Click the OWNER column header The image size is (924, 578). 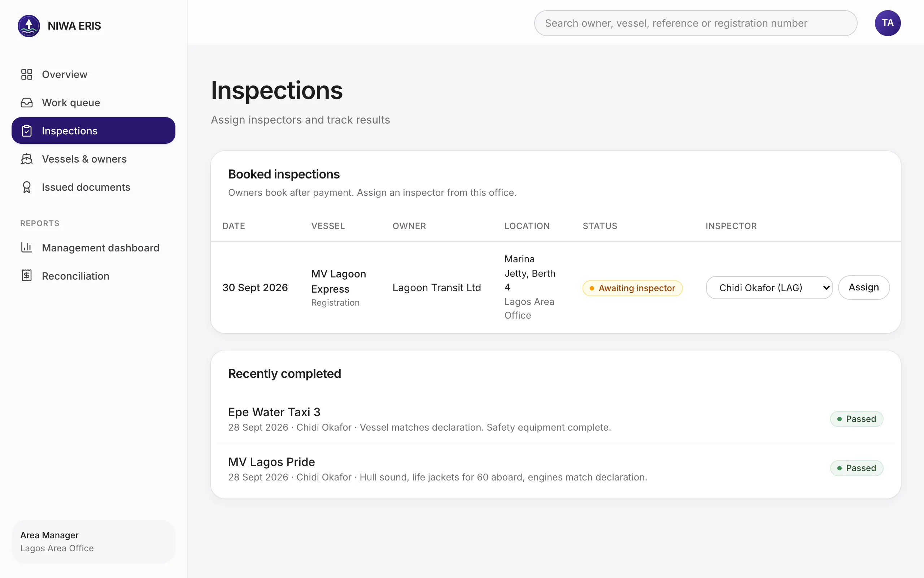409,226
